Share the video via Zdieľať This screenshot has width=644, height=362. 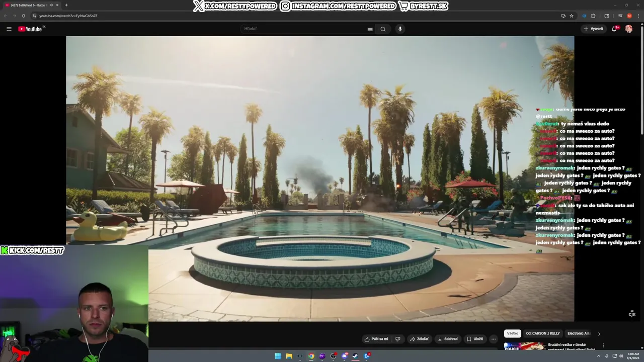tap(419, 339)
